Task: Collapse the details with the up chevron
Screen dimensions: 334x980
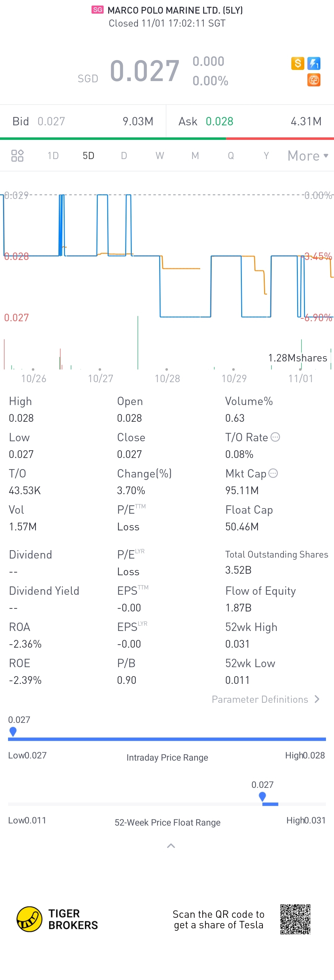Action: click(171, 846)
